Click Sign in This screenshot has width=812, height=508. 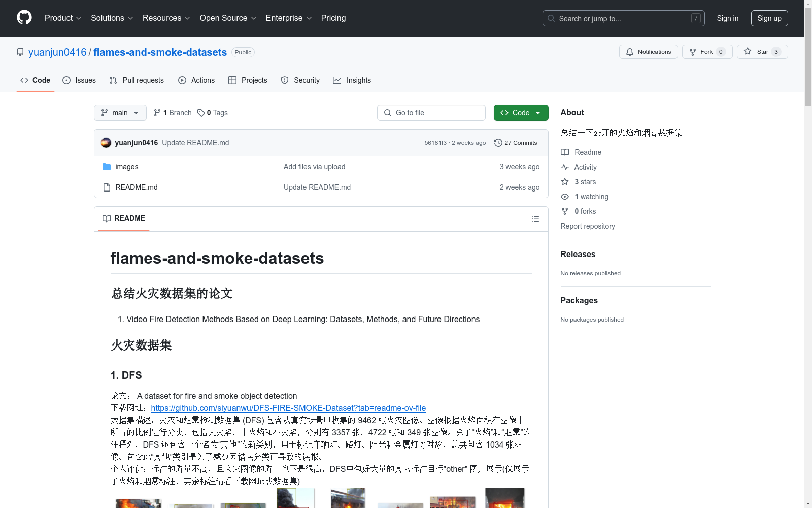click(728, 18)
